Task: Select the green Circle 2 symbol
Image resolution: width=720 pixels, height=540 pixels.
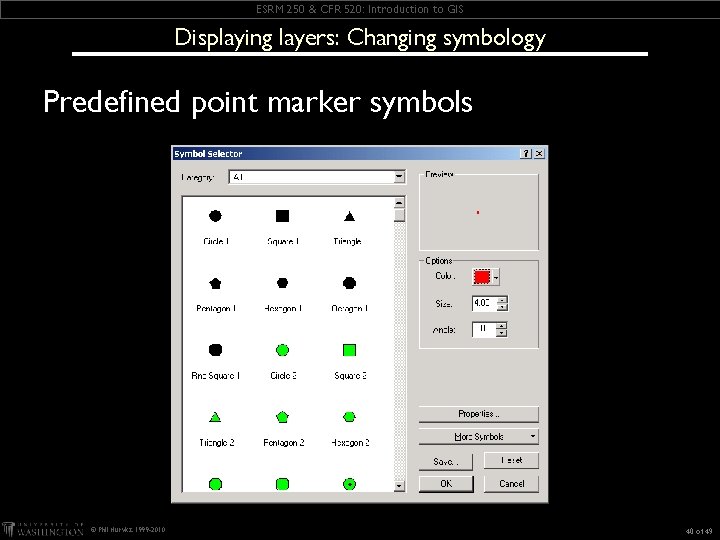Action: 282,350
